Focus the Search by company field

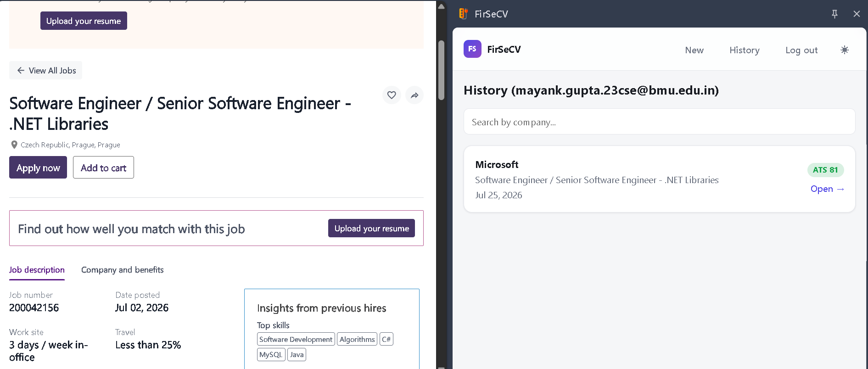pos(659,122)
